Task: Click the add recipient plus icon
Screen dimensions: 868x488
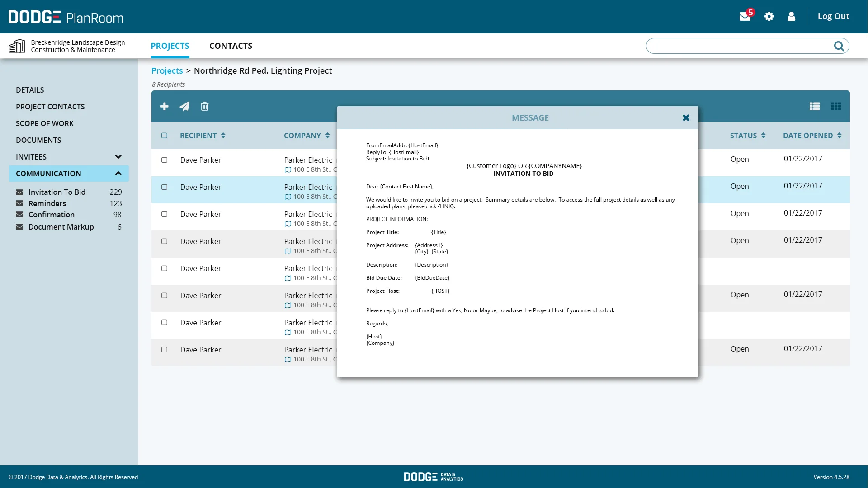Action: (165, 106)
